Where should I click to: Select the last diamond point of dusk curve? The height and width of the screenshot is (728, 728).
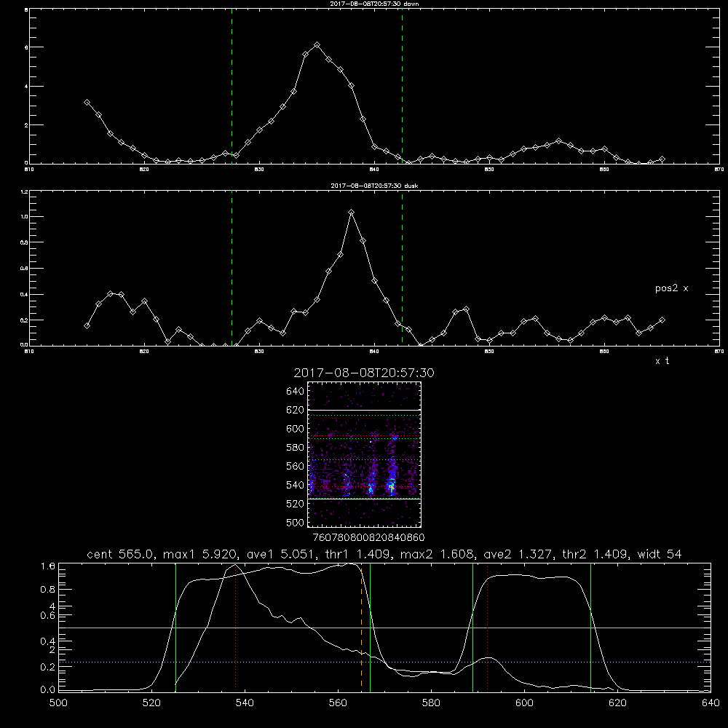click(x=662, y=320)
